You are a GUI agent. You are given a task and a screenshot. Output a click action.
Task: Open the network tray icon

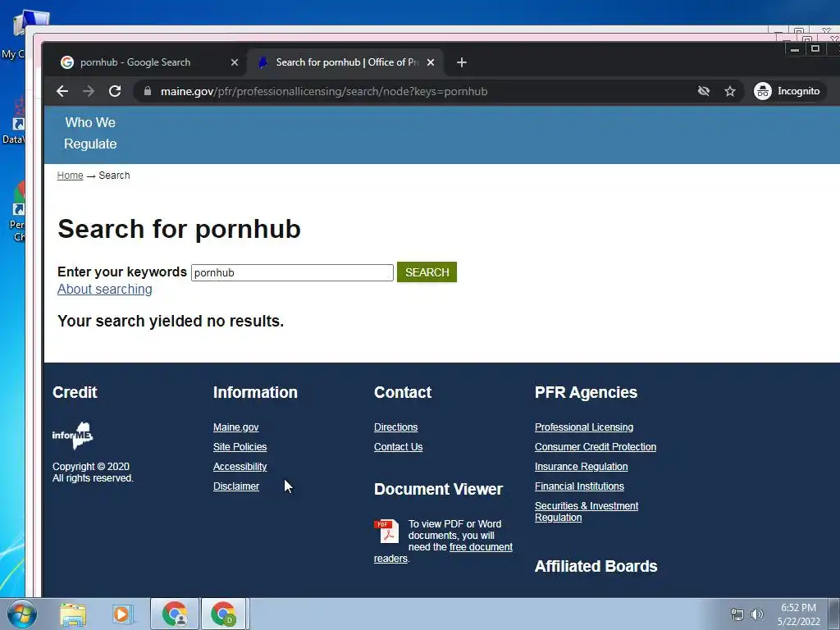pyautogui.click(x=737, y=614)
